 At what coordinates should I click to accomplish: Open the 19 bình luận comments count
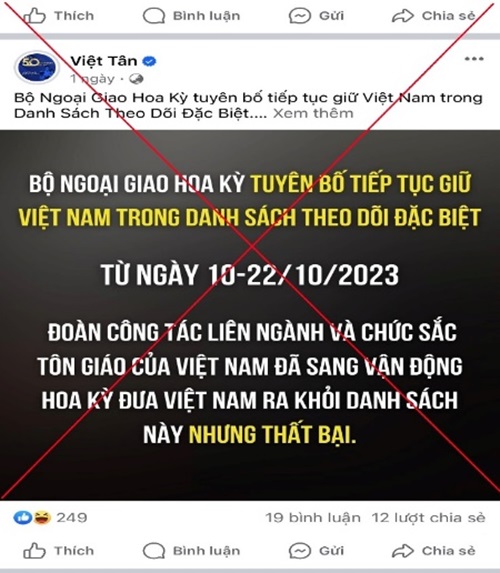click(x=313, y=517)
